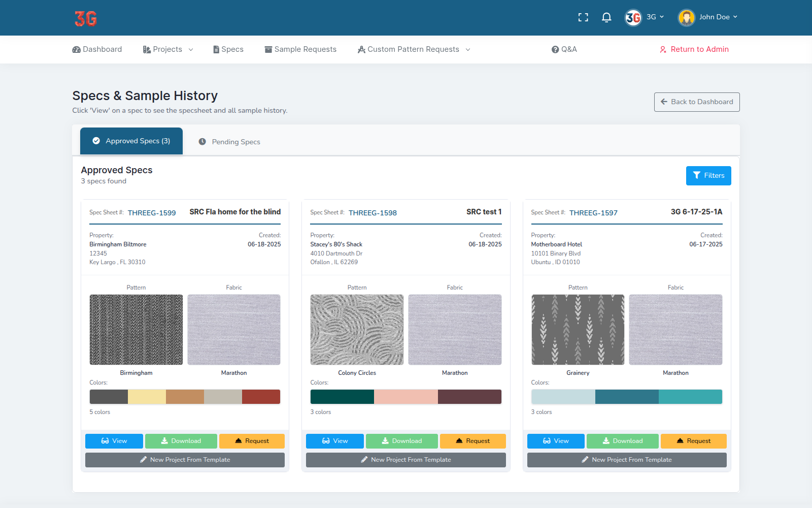Viewport: 812px width, 508px height.
Task: Click Back to Dashboard button
Action: (697, 102)
